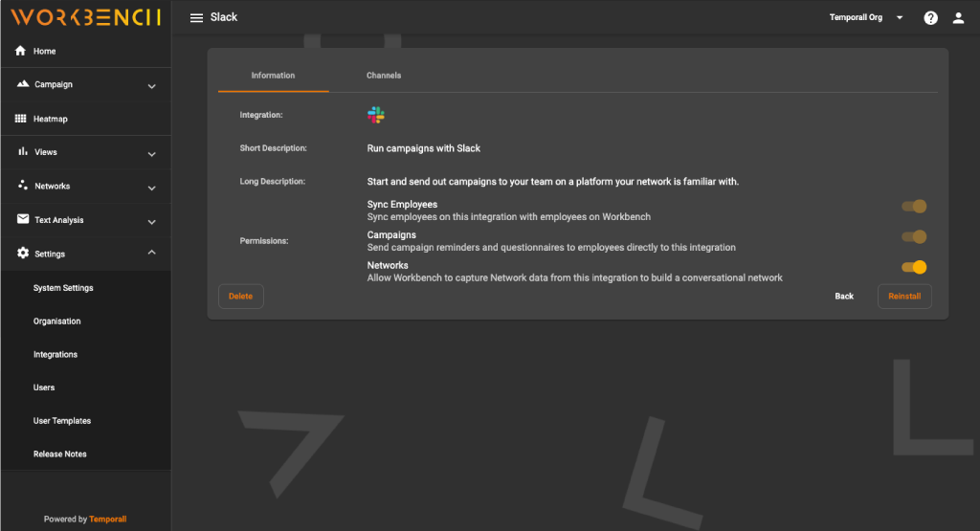Image resolution: width=980 pixels, height=531 pixels.
Task: Click the Settings gear icon
Action: (23, 253)
